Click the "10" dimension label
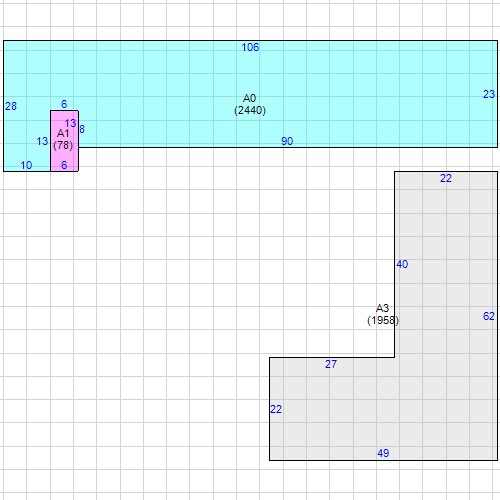 click(x=26, y=165)
